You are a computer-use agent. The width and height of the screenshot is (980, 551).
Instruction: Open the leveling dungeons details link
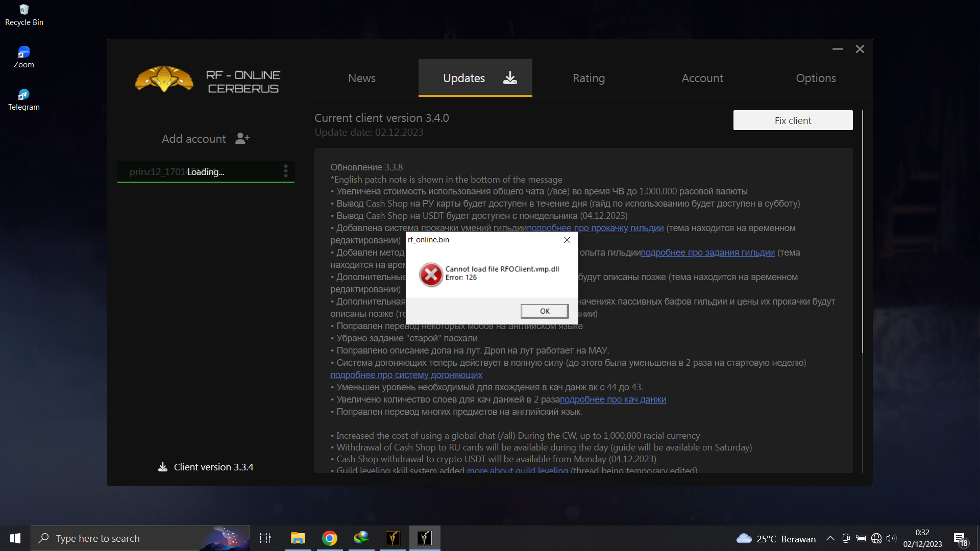[x=613, y=399]
